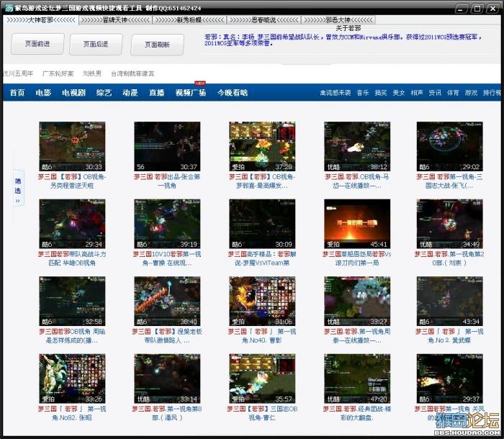
Task: Open thumbnail of 梦郭嘉-最高爆发 video
Action: tap(262, 146)
